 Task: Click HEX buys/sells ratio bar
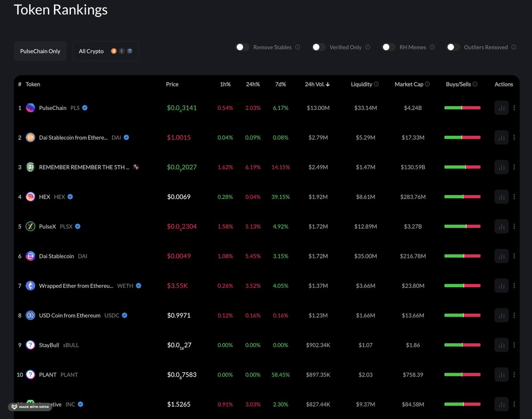coord(462,197)
